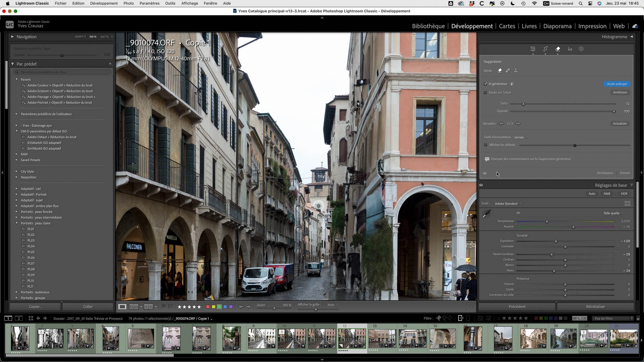This screenshot has width=644, height=362.
Task: Expand the Navigation panel
Action: coord(12,37)
